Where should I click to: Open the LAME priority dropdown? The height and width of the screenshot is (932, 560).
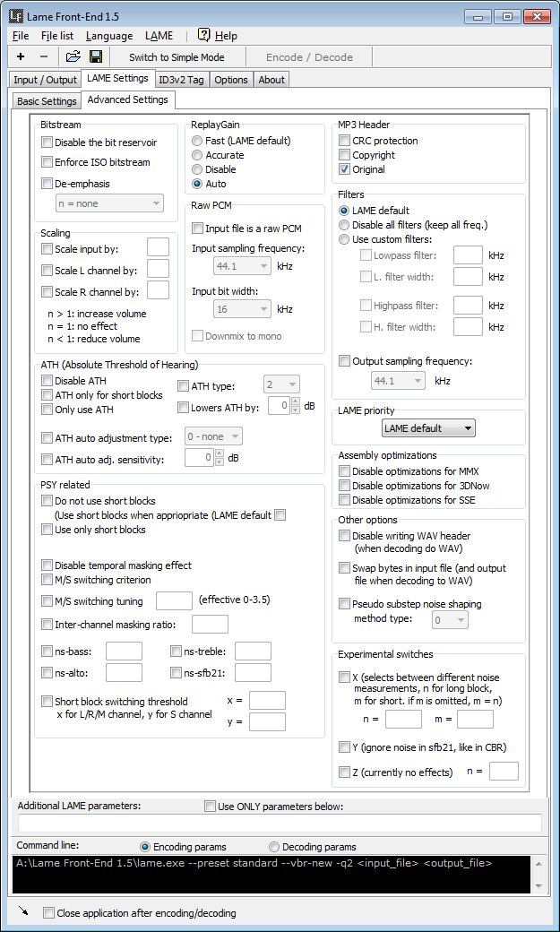point(428,428)
